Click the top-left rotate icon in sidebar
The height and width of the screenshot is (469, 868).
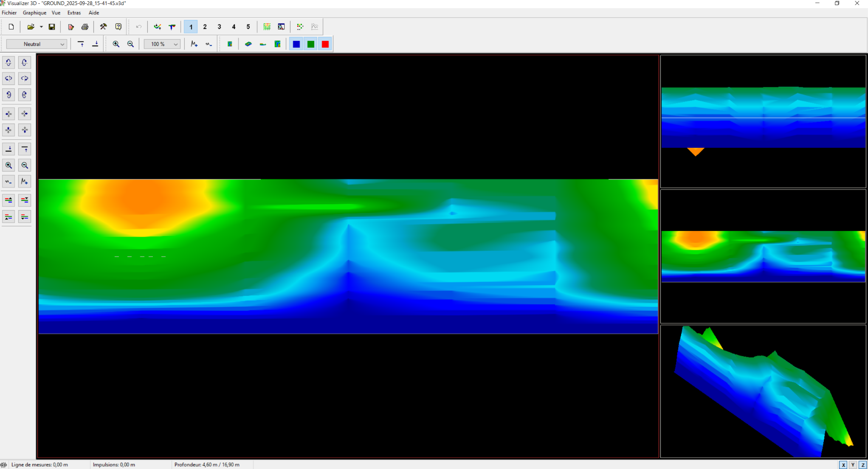click(8, 62)
